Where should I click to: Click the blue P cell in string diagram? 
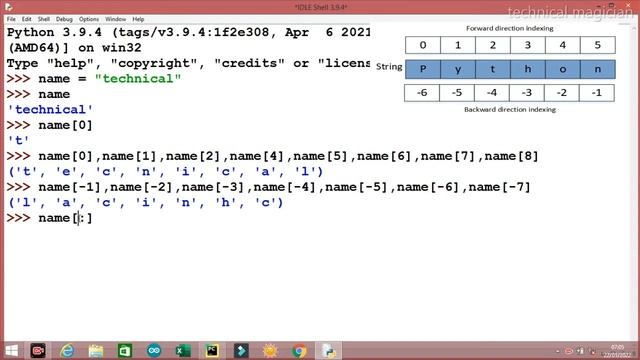(x=423, y=69)
